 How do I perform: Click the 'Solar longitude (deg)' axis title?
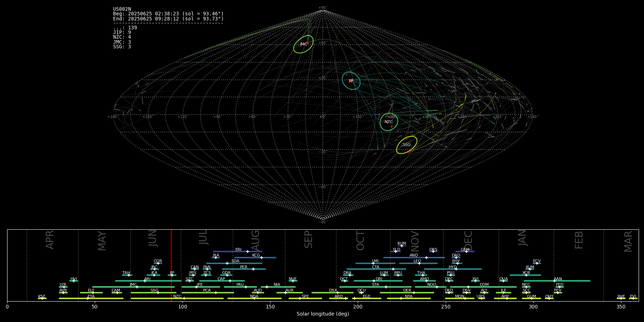pos(323,314)
